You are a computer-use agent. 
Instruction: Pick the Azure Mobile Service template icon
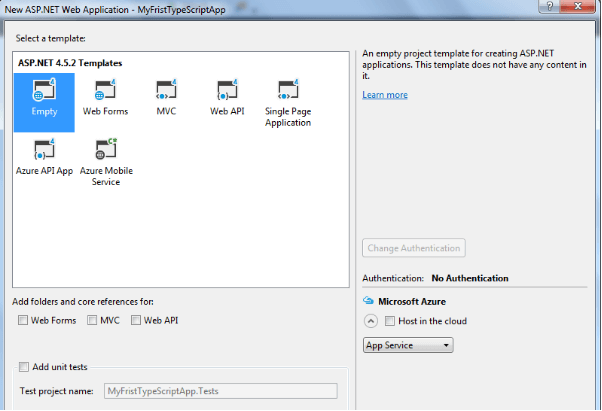106,149
